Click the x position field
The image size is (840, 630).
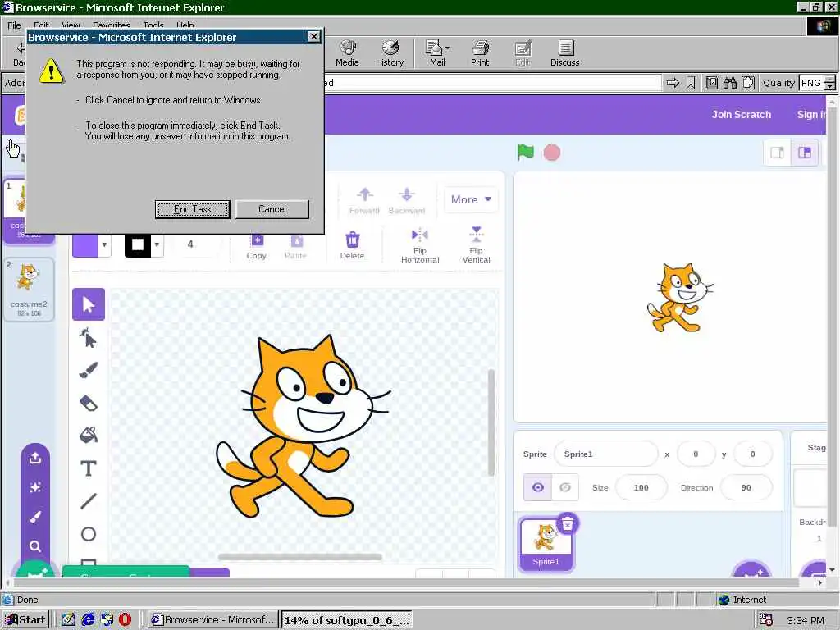(x=696, y=454)
